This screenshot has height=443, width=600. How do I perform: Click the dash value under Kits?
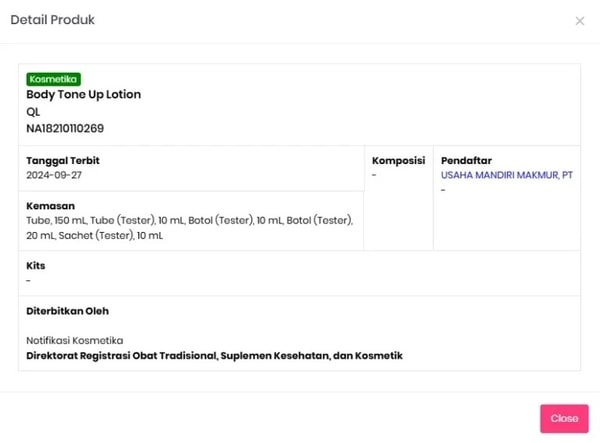28,280
